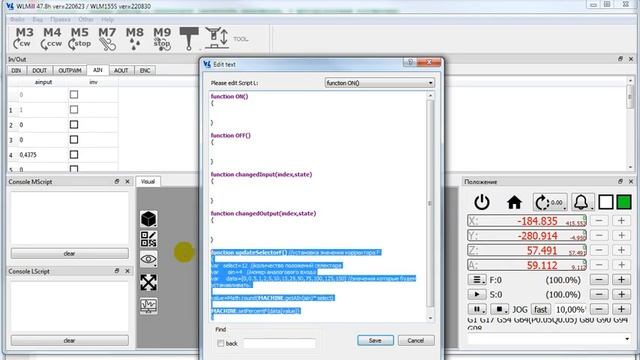The width and height of the screenshot is (640, 360).
Task: Click the pause button
Action: click(x=477, y=309)
